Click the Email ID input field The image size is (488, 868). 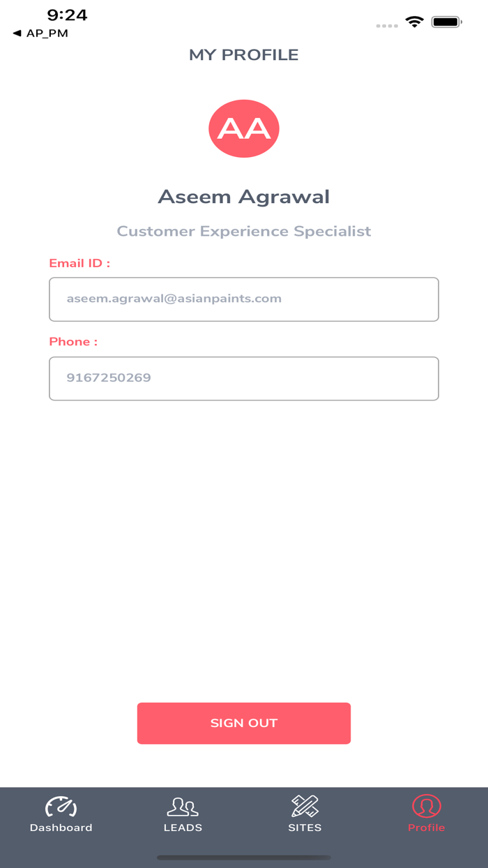(x=244, y=299)
